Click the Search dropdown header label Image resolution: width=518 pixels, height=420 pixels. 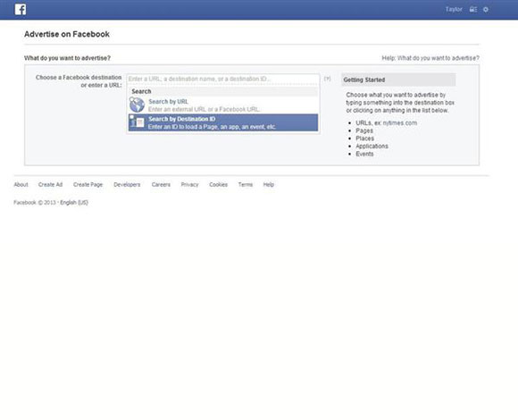(x=141, y=91)
